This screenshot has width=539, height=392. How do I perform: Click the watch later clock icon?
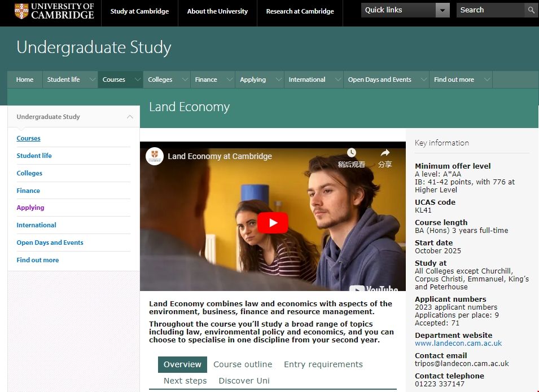click(x=351, y=153)
